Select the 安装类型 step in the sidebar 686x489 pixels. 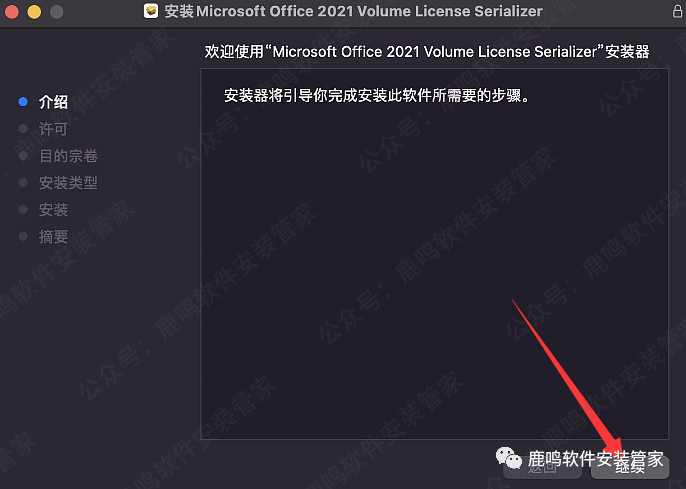pyautogui.click(x=68, y=182)
